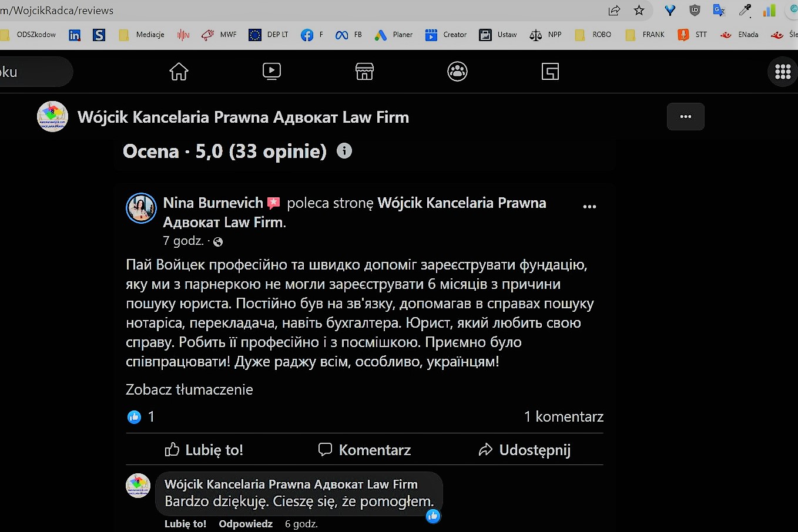
Task: Click the Lubię to! button under the post
Action: pyautogui.click(x=204, y=450)
